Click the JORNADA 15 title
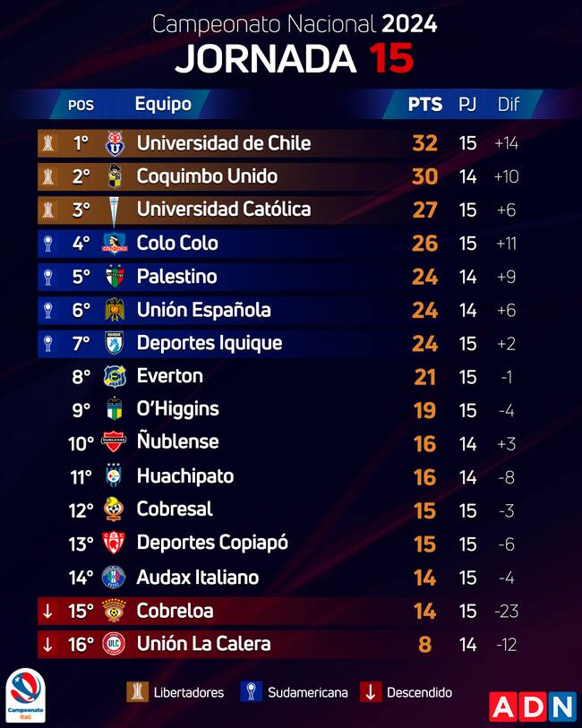 (x=294, y=58)
